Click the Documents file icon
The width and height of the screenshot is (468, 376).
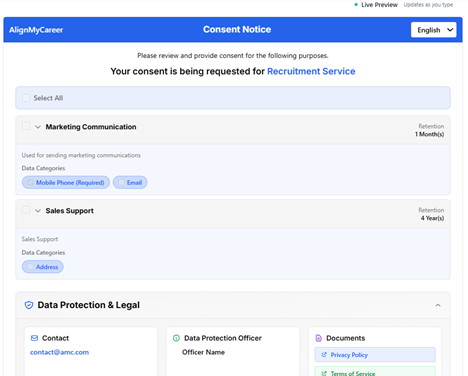[x=319, y=338]
